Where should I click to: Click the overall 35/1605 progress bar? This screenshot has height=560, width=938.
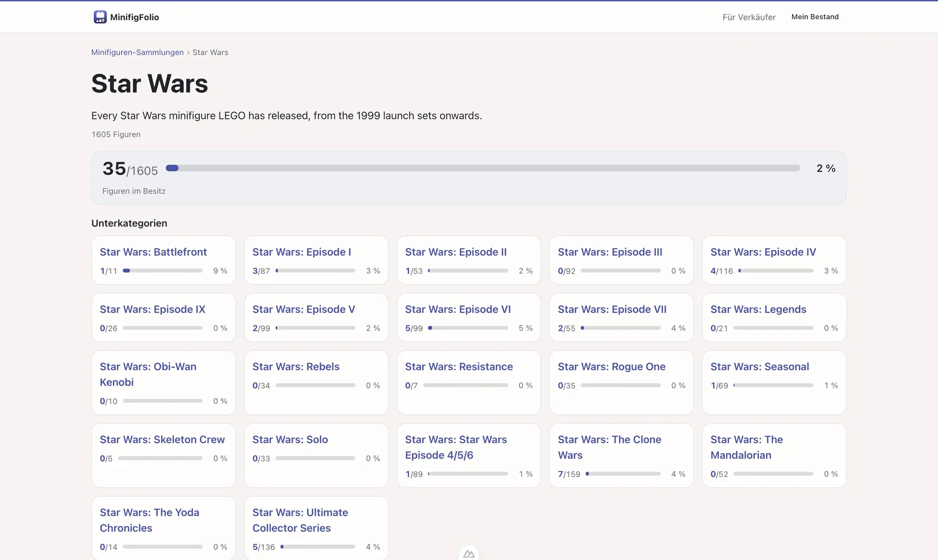coord(483,168)
